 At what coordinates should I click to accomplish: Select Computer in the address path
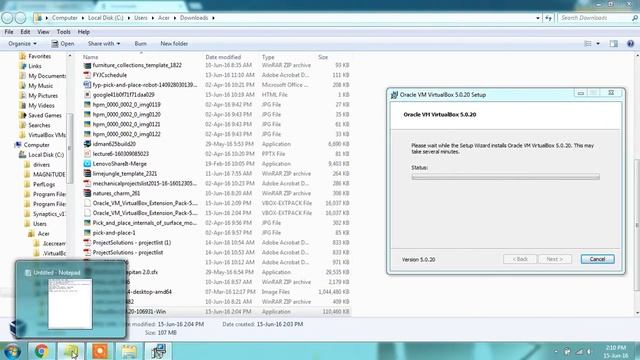coord(64,18)
